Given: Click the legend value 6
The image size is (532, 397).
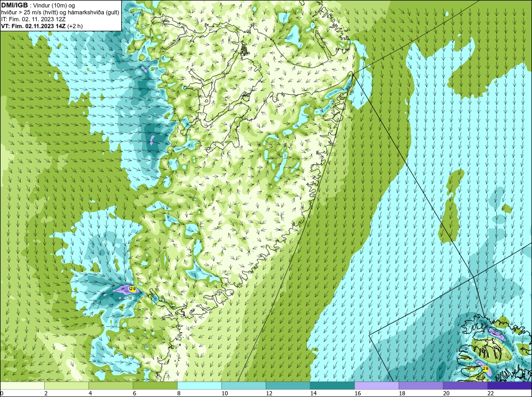Looking at the screenshot, I should (x=135, y=393).
